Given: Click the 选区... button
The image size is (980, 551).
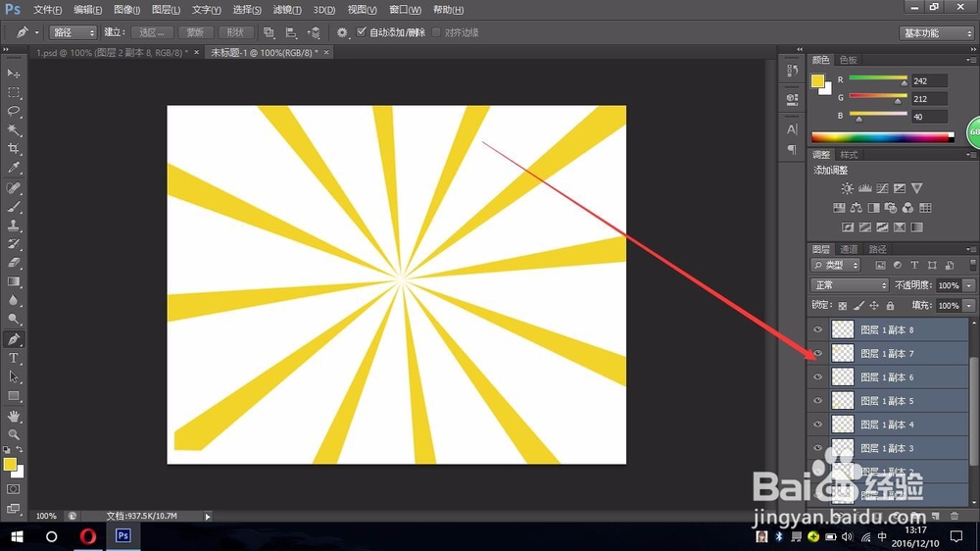Looking at the screenshot, I should (152, 32).
